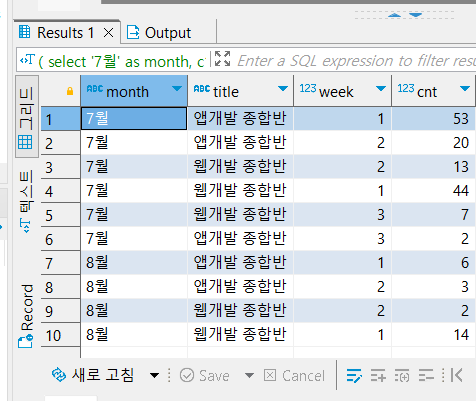This screenshot has width=476, height=401.
Task: Jump to the first row icon
Action: click(456, 376)
